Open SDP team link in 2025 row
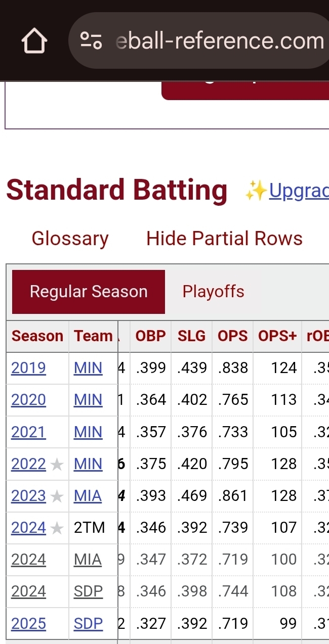Viewport: 329px width, 644px height. pos(88,624)
